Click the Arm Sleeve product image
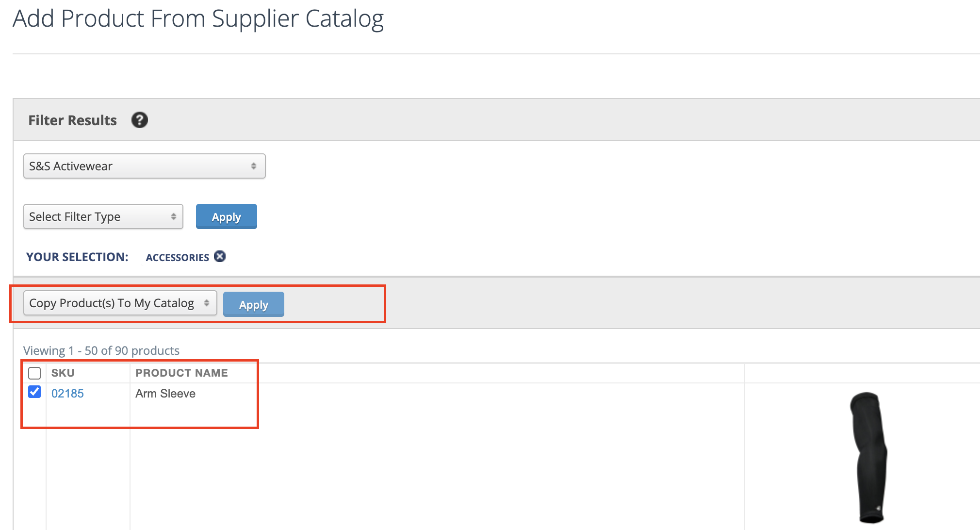This screenshot has width=980, height=530. click(x=869, y=456)
